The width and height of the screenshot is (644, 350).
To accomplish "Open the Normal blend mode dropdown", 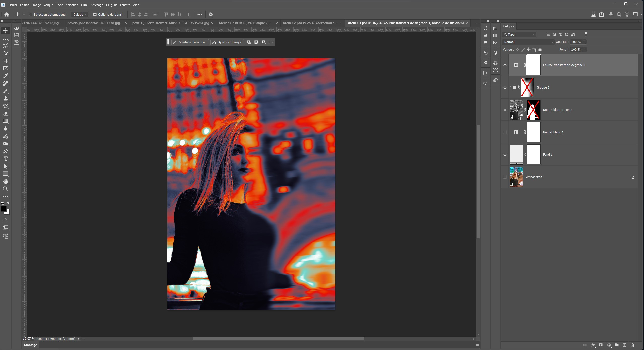I will coord(528,42).
